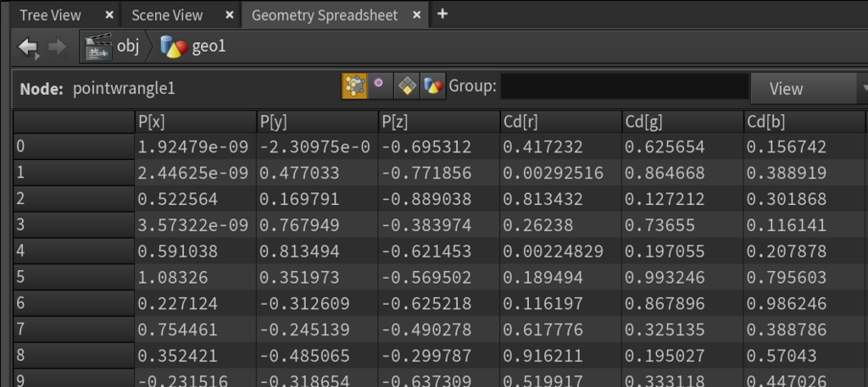Image resolution: width=868 pixels, height=387 pixels.
Task: Switch to Vertices attribute class icon
Action: coord(379,86)
